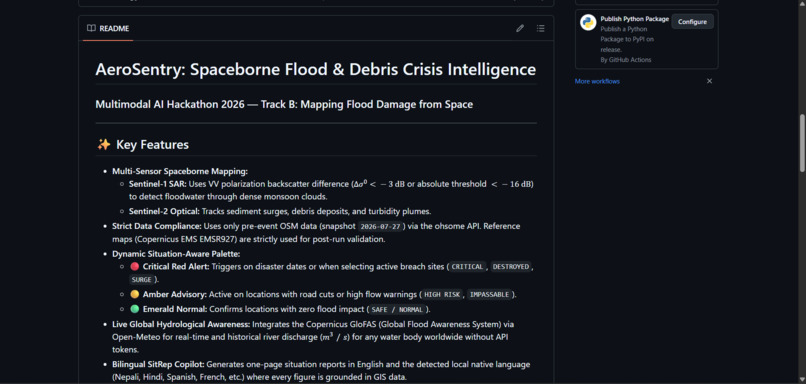Click the IMPASSABLE code tag
This screenshot has height=384, width=806.
pyautogui.click(x=488, y=295)
